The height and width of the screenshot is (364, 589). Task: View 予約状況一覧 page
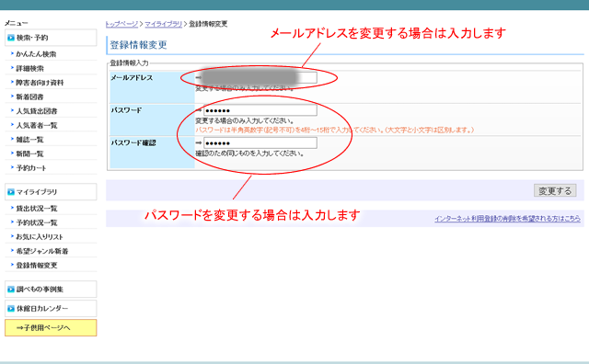[x=37, y=222]
